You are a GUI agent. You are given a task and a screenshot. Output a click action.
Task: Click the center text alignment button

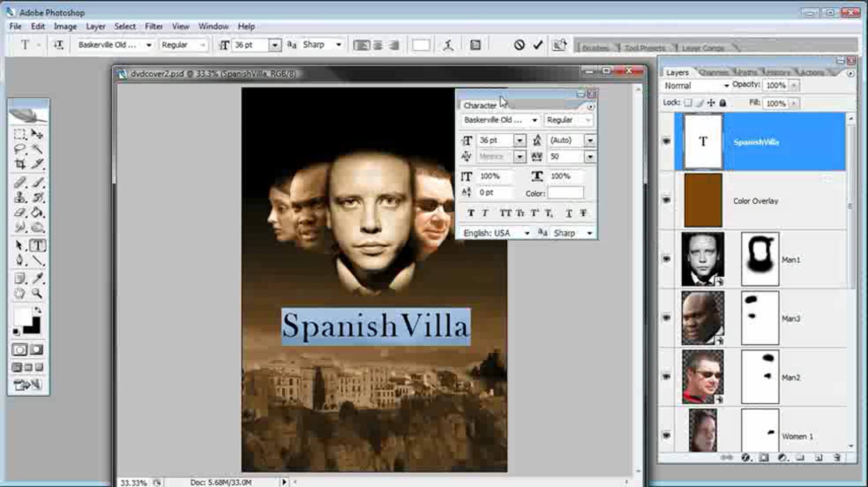378,45
